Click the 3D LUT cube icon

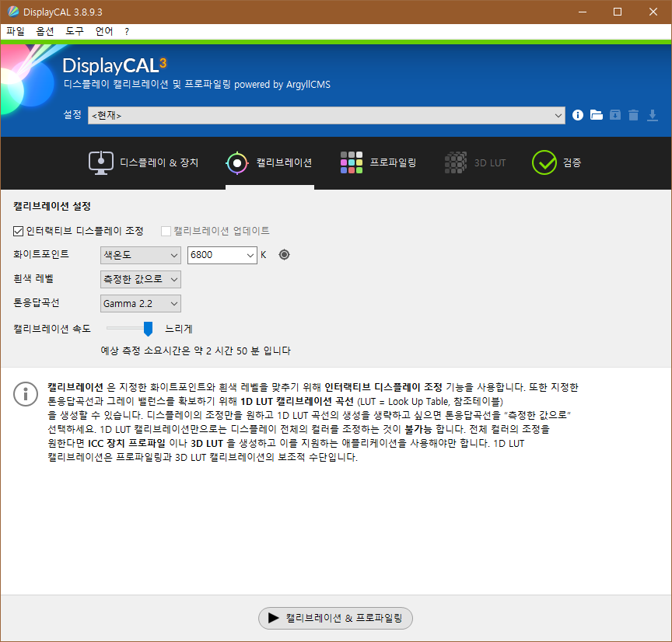tap(456, 162)
